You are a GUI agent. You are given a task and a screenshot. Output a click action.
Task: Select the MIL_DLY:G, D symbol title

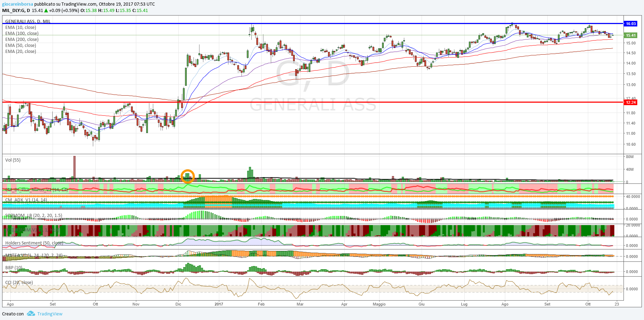coord(16,11)
